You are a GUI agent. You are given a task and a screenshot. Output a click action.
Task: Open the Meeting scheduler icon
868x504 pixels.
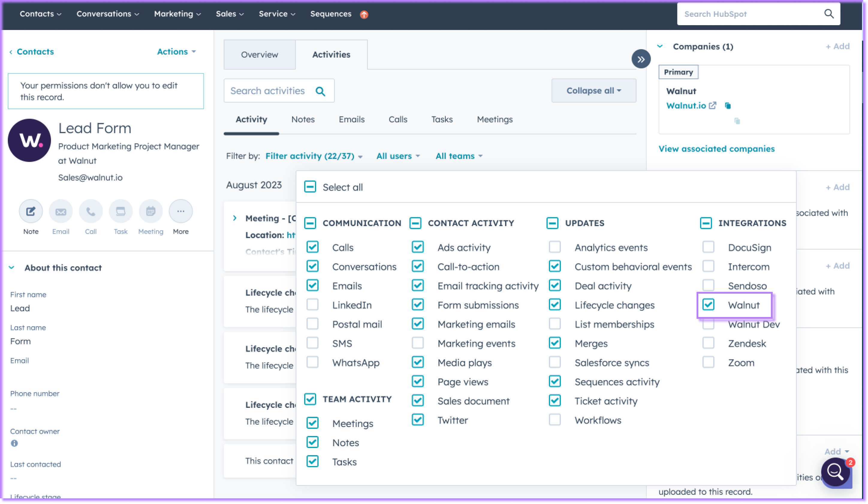(150, 211)
